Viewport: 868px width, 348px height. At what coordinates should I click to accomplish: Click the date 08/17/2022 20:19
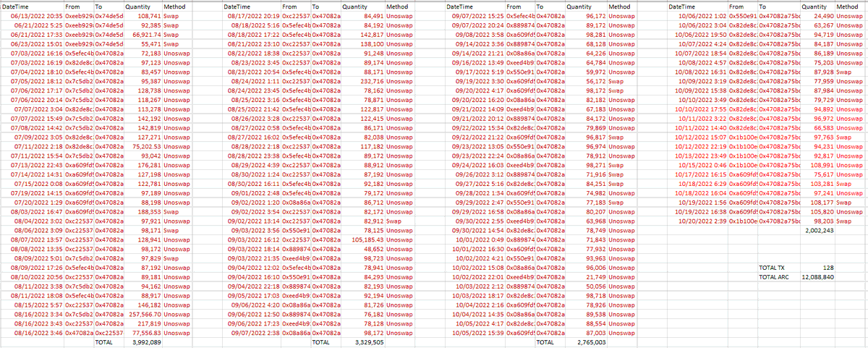(250, 15)
